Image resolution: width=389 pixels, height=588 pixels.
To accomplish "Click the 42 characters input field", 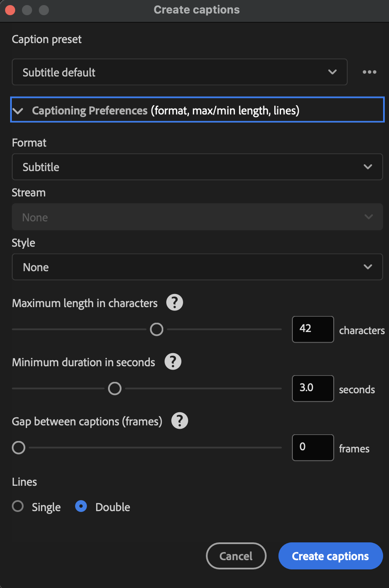I will click(x=313, y=329).
